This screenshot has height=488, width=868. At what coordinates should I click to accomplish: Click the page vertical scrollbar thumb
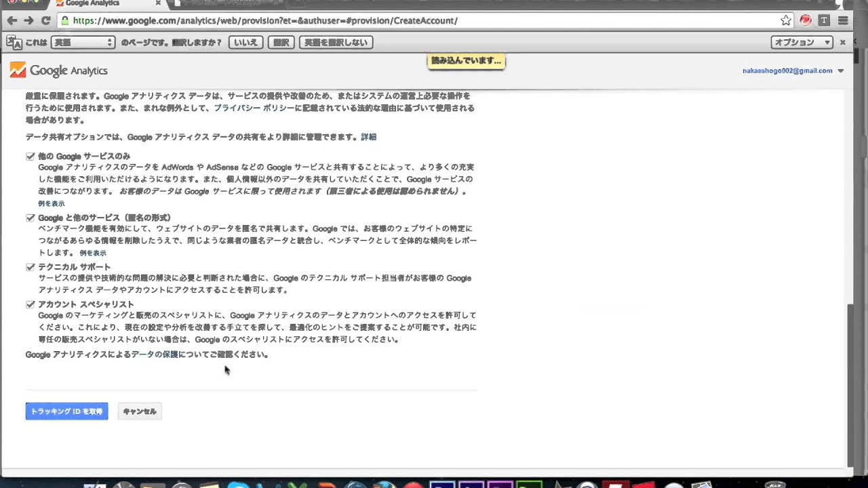[x=850, y=385]
